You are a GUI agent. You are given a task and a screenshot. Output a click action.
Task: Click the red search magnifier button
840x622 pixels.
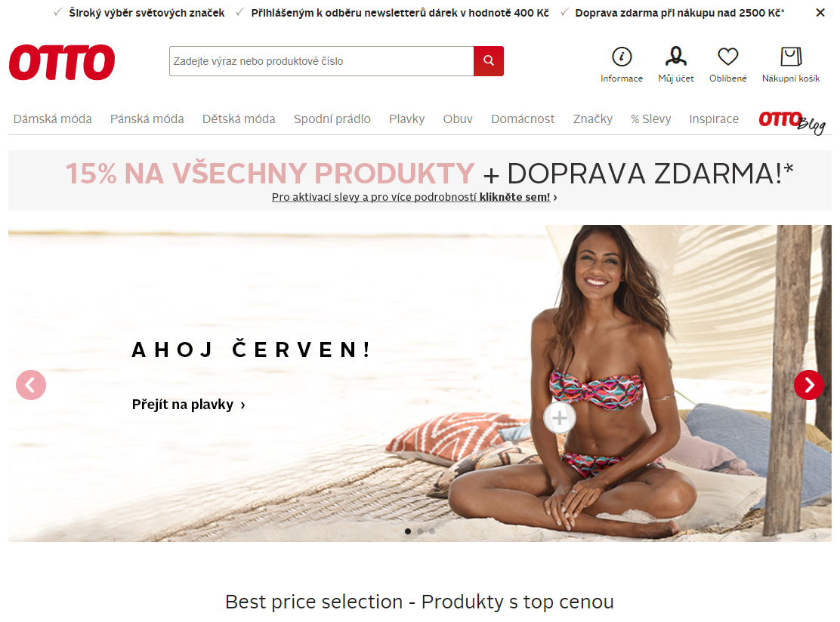click(x=488, y=61)
